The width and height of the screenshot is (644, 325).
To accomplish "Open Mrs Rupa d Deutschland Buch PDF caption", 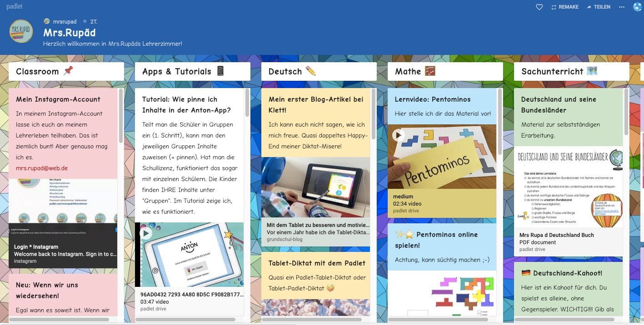I will click(568, 242).
